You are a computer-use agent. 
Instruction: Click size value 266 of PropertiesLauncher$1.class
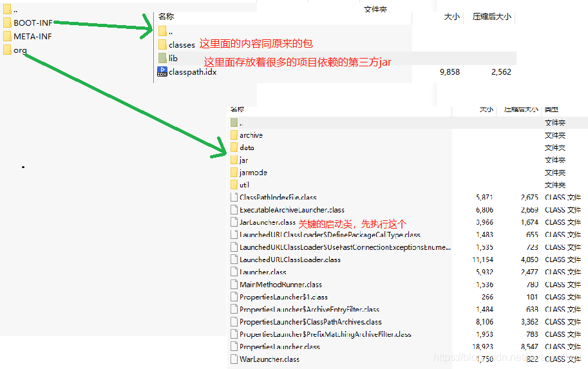click(x=488, y=297)
